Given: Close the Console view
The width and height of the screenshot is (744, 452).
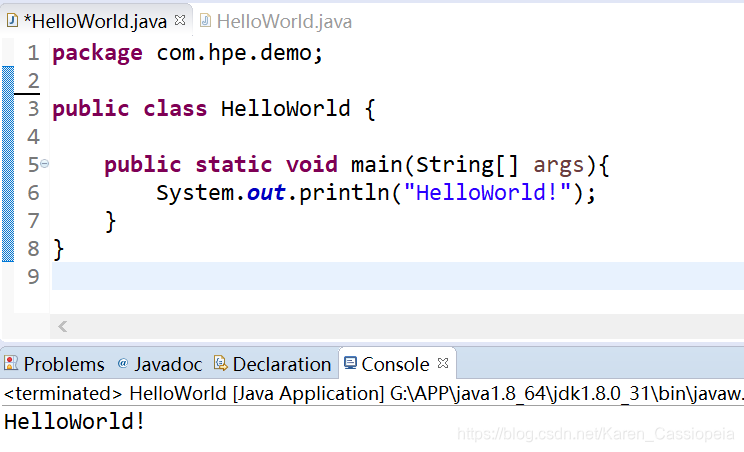Looking at the screenshot, I should tap(443, 363).
